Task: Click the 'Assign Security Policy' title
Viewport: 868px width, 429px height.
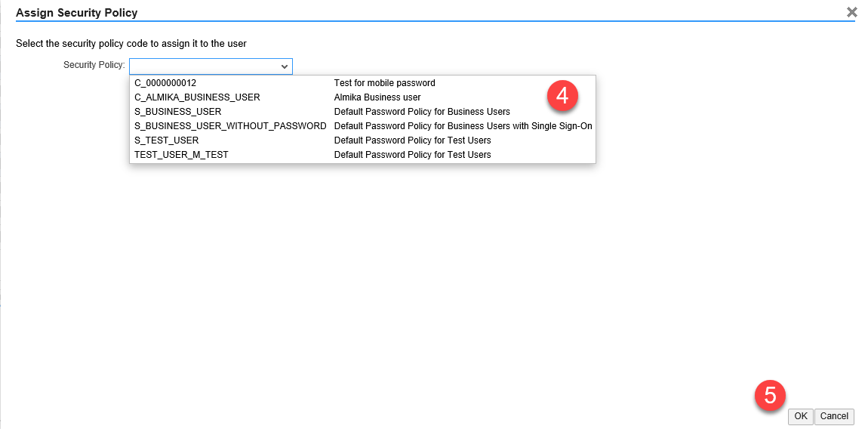Action: coord(77,12)
